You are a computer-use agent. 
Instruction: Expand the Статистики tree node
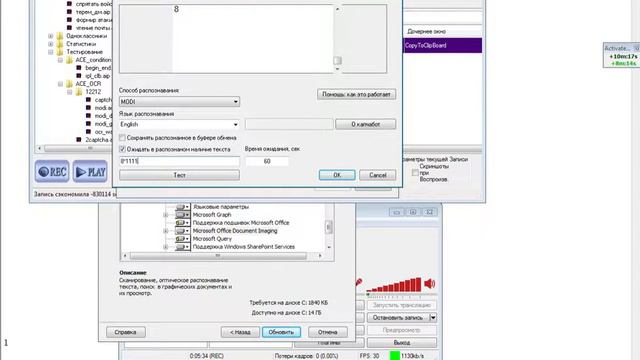coord(51,44)
